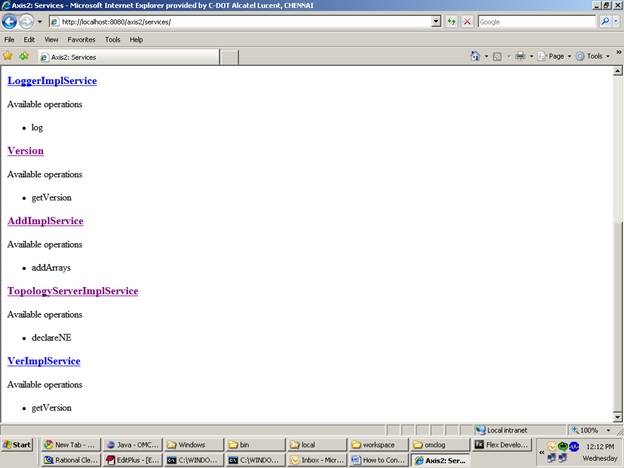
Task: Click the green Refresh page icon
Action: click(451, 21)
